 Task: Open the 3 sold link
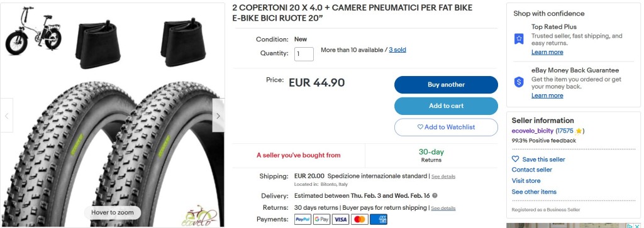click(397, 50)
